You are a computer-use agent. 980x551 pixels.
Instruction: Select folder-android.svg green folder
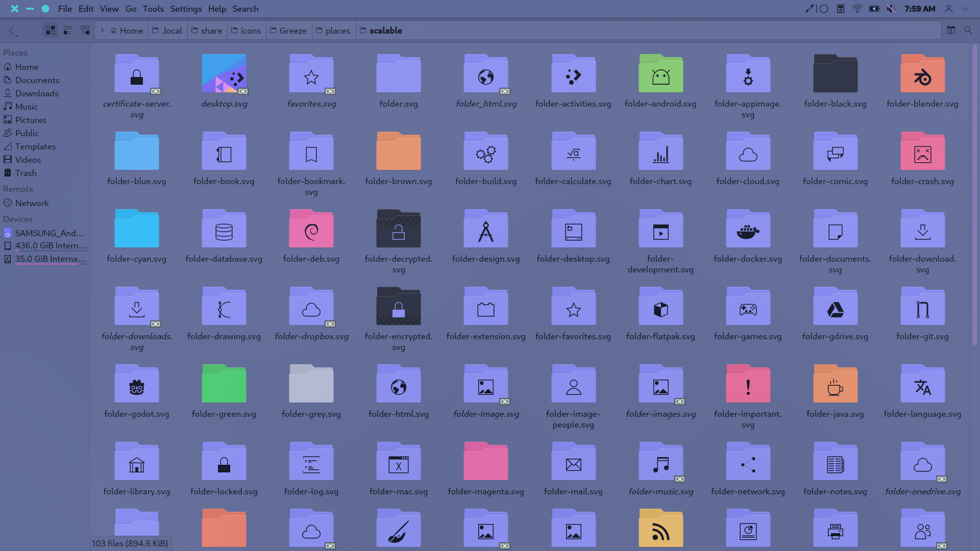(660, 74)
